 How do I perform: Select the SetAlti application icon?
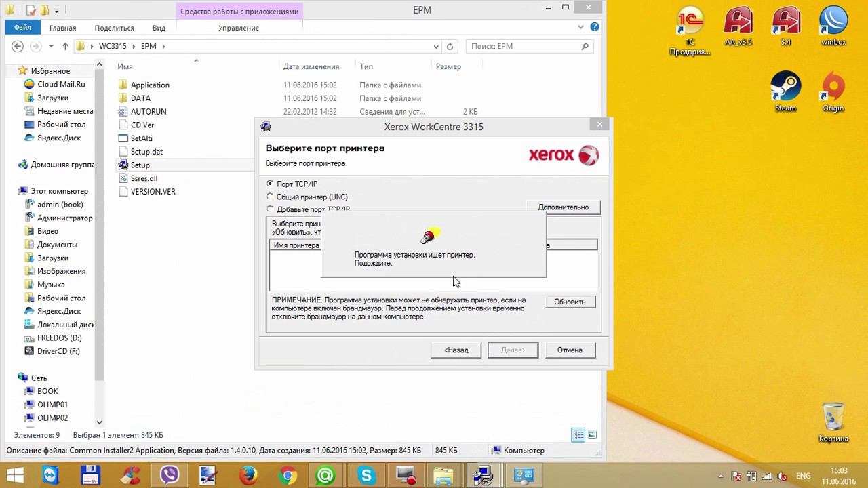point(123,138)
